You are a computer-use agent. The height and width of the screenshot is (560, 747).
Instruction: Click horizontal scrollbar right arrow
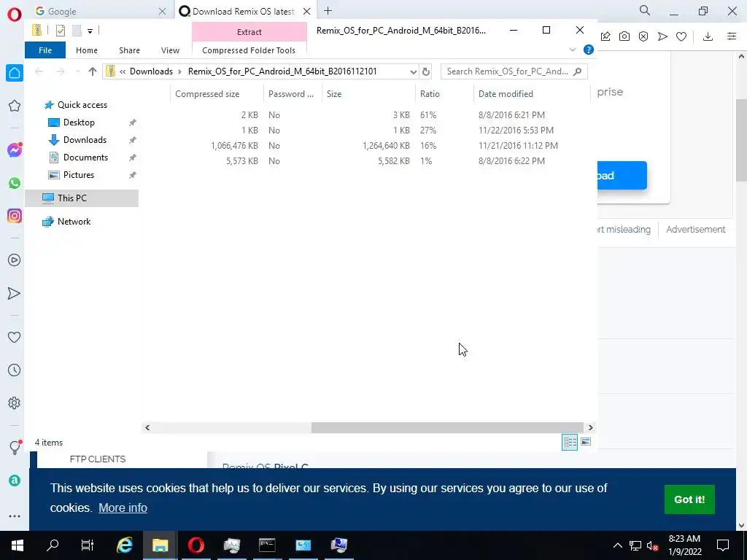click(590, 427)
